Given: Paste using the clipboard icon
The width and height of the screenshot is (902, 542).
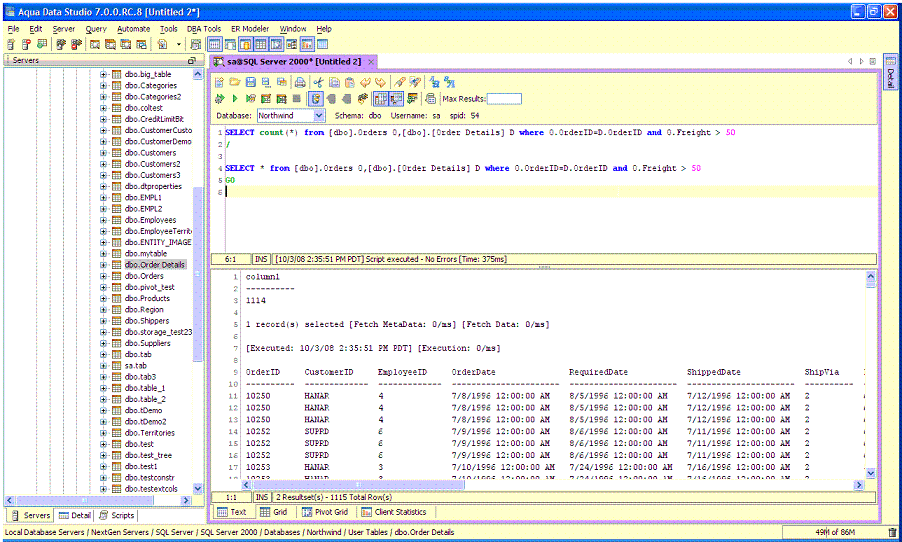Looking at the screenshot, I should pyautogui.click(x=349, y=82).
